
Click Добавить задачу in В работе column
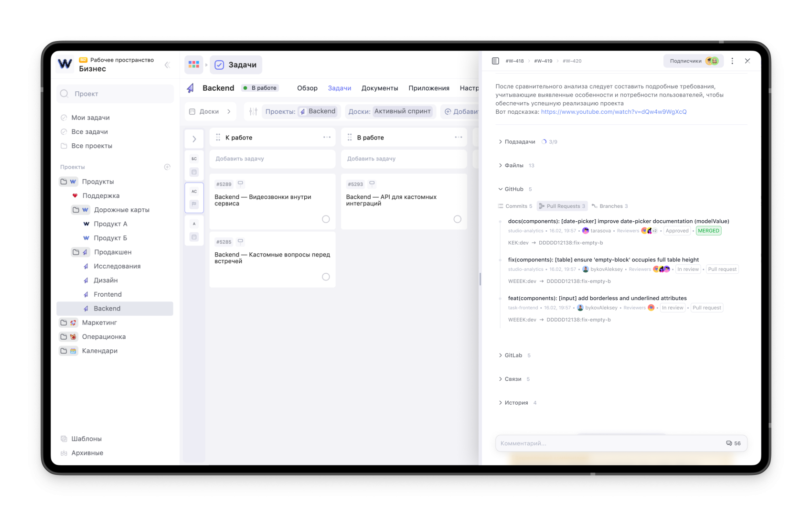(x=404, y=159)
